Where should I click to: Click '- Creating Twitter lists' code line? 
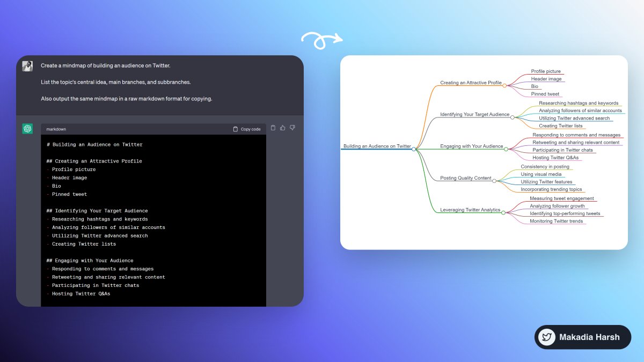(x=81, y=244)
